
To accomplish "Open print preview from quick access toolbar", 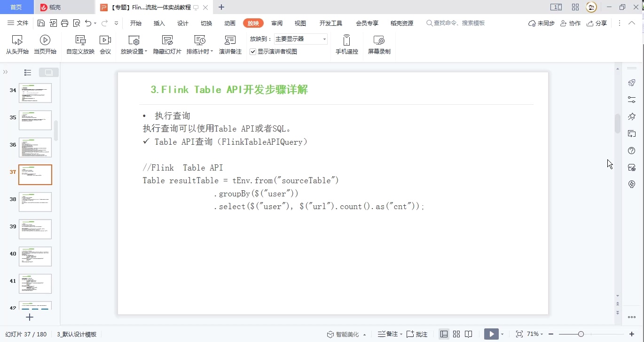I will click(x=76, y=23).
